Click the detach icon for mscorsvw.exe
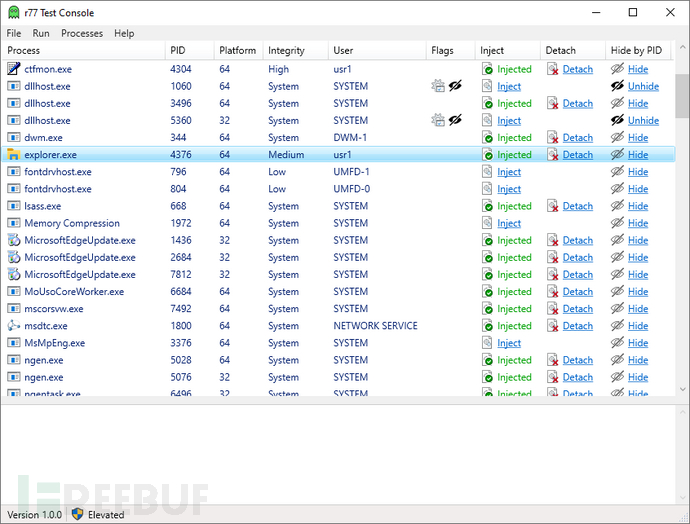 coord(553,308)
